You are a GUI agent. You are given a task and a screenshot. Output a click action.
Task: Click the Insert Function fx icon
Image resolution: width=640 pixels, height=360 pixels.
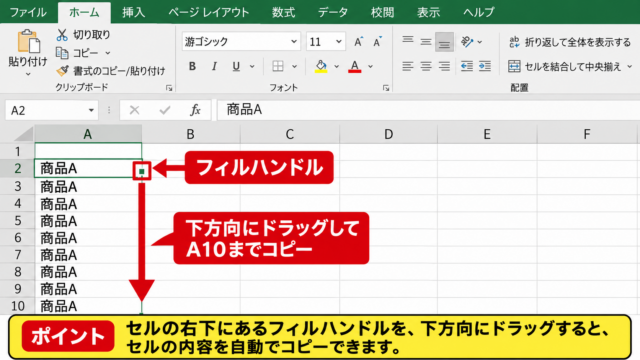tap(195, 110)
